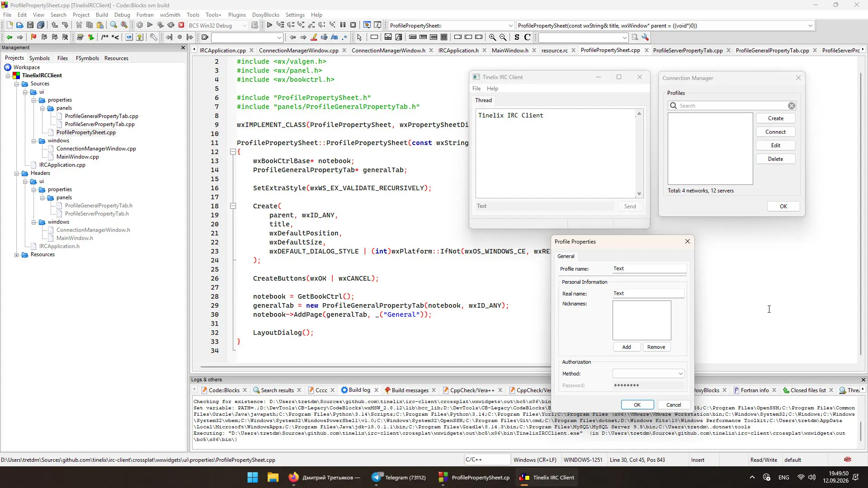868x488 pixels.
Task: Click the Build and run icon
Action: (160, 25)
